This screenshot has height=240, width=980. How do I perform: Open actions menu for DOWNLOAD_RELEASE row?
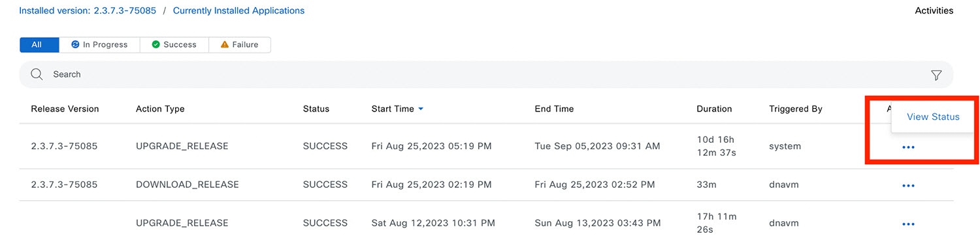tap(908, 185)
